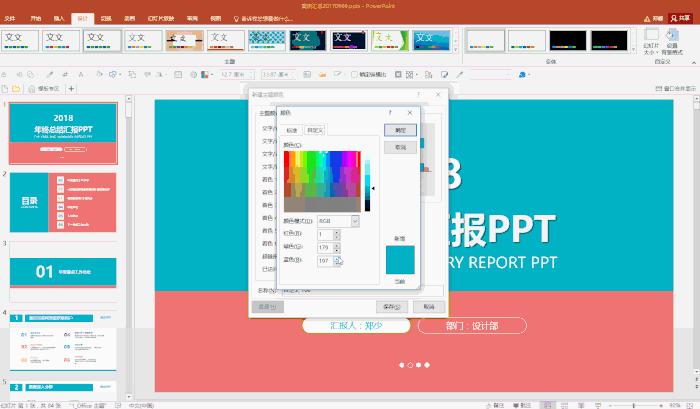
Task: Click the blue (蓝色) value field showing 197
Action: click(325, 260)
